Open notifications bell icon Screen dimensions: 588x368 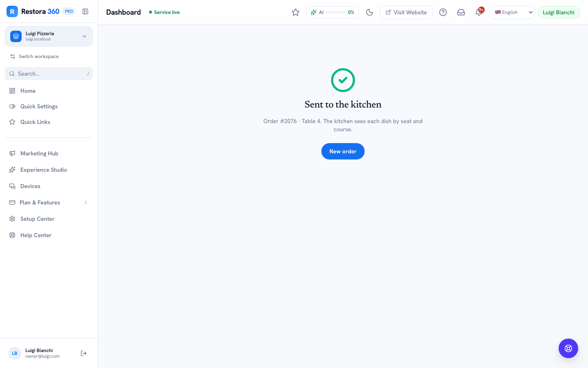click(479, 12)
